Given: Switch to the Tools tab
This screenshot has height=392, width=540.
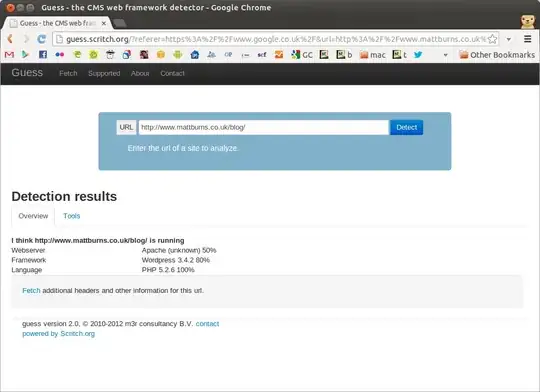Looking at the screenshot, I should pos(72,216).
